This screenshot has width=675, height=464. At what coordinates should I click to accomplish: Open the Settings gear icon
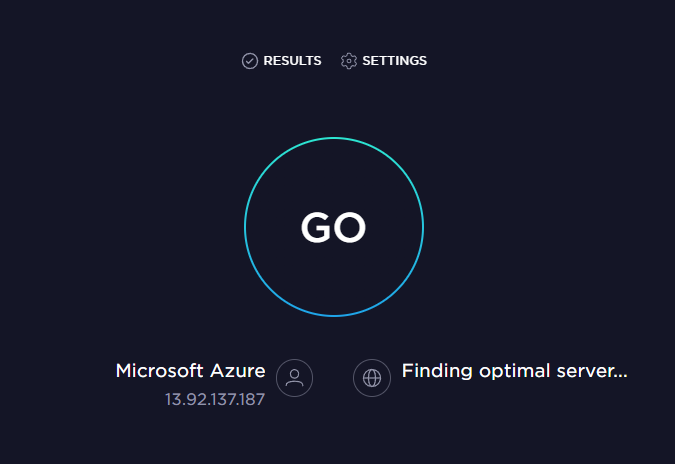coord(349,61)
